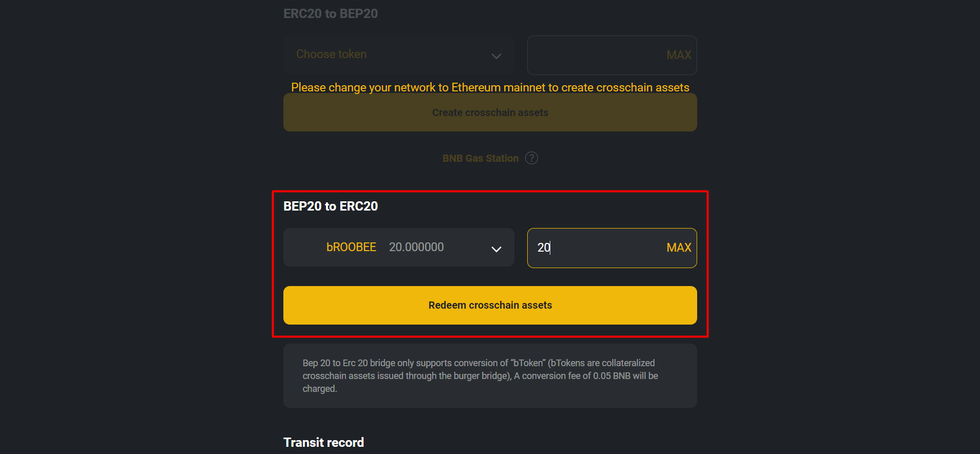This screenshot has width=980, height=454.
Task: Click the 20.000000 bROOBEE balance value
Action: pos(416,247)
